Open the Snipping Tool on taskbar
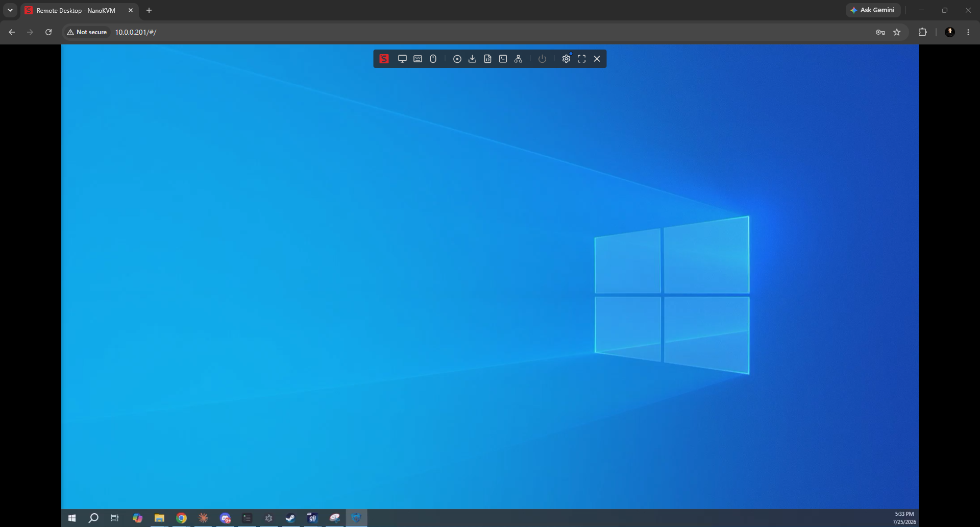Image resolution: width=980 pixels, height=527 pixels. [x=334, y=518]
